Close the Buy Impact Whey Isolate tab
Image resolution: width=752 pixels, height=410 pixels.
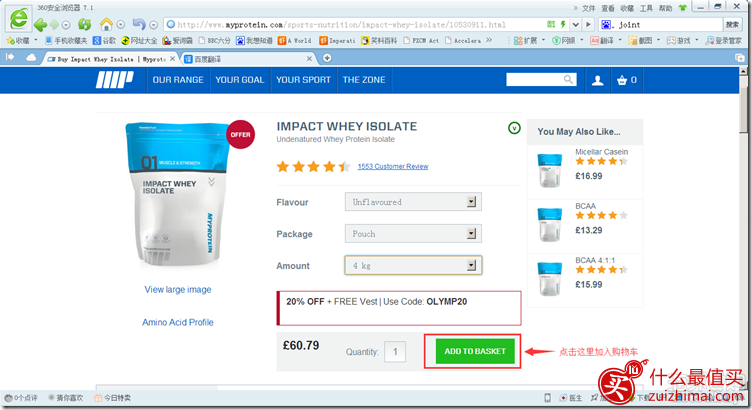[172, 59]
